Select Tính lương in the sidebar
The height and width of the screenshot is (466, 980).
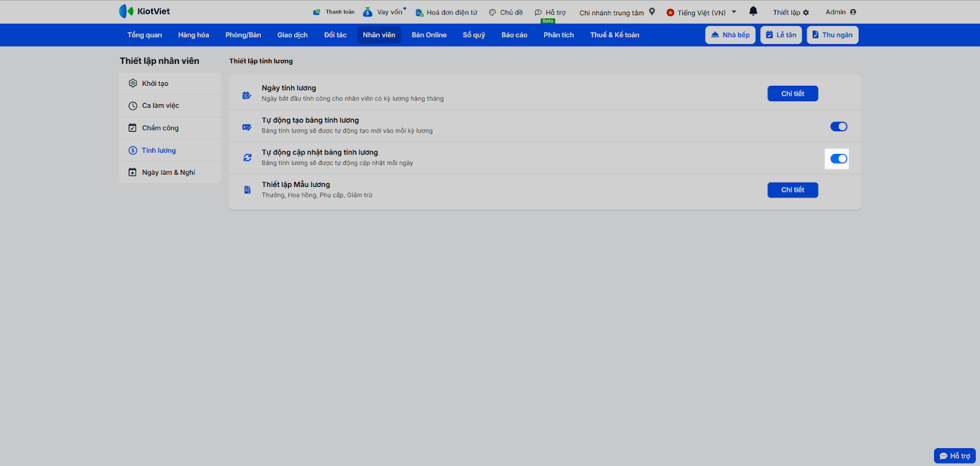pyautogui.click(x=170, y=150)
